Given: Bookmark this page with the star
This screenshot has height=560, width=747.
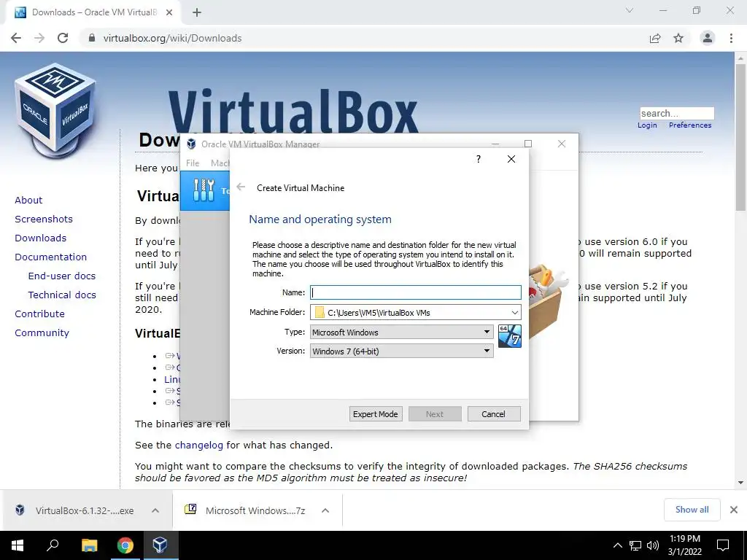Looking at the screenshot, I should click(678, 38).
